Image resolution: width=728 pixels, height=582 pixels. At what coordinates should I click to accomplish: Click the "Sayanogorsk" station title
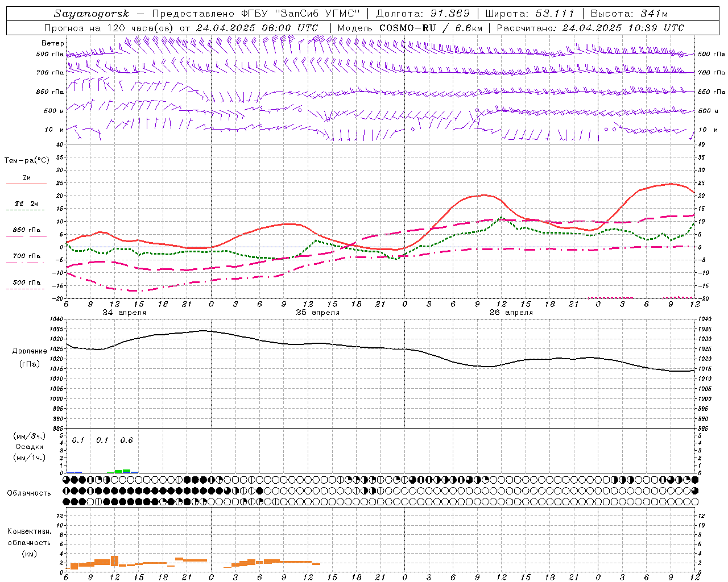point(91,14)
